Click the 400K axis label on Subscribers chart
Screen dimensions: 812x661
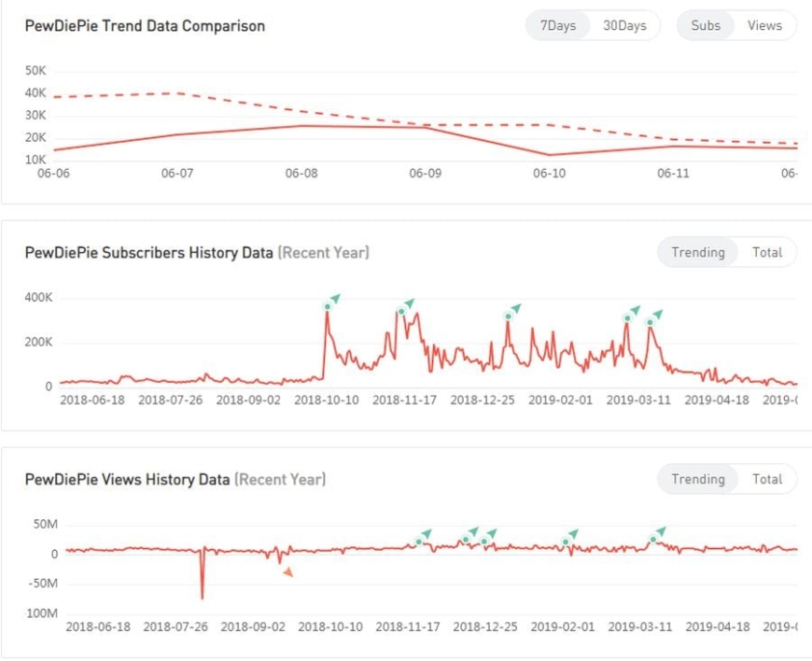coord(38,297)
